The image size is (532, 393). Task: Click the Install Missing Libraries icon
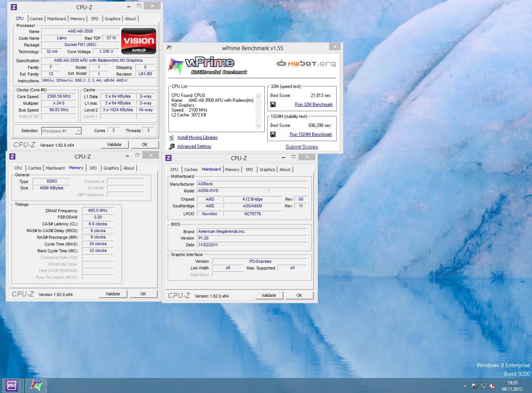(171, 137)
